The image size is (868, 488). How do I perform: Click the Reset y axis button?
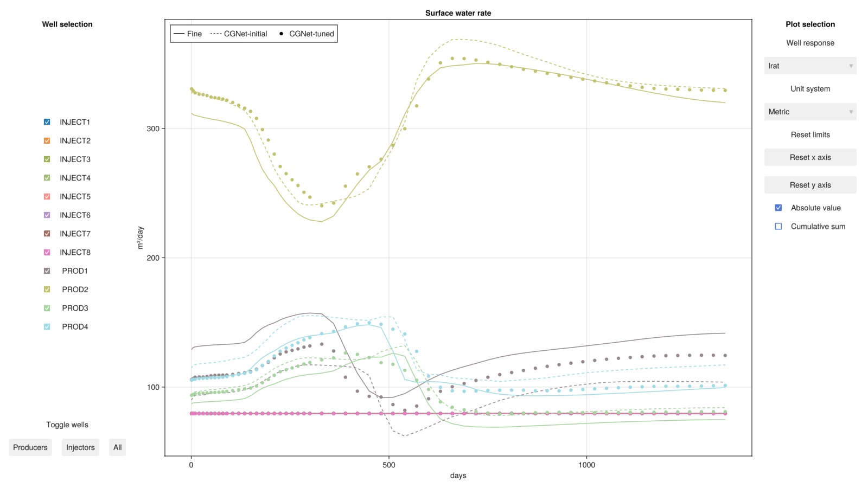(810, 185)
